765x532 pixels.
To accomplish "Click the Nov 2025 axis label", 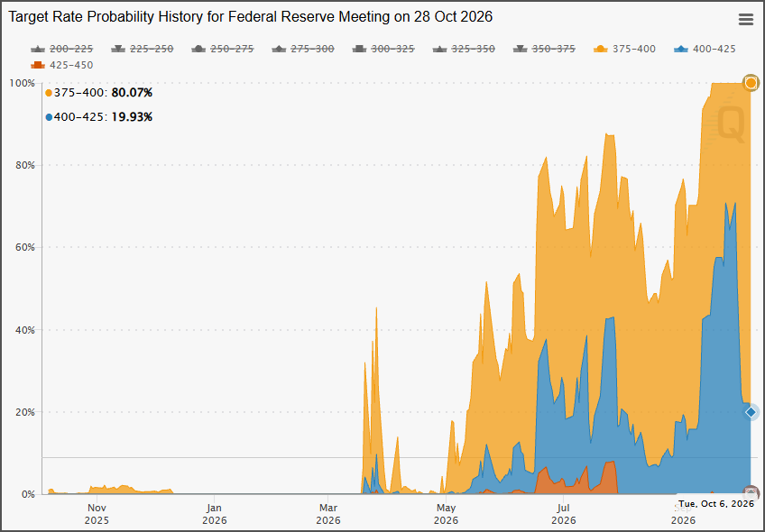I will click(x=97, y=515).
